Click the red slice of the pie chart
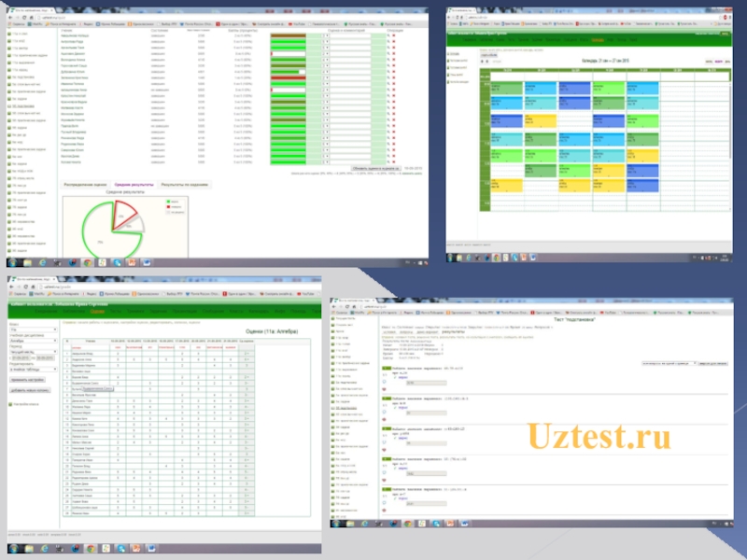Viewport: 747px width, 560px height. coord(123,213)
